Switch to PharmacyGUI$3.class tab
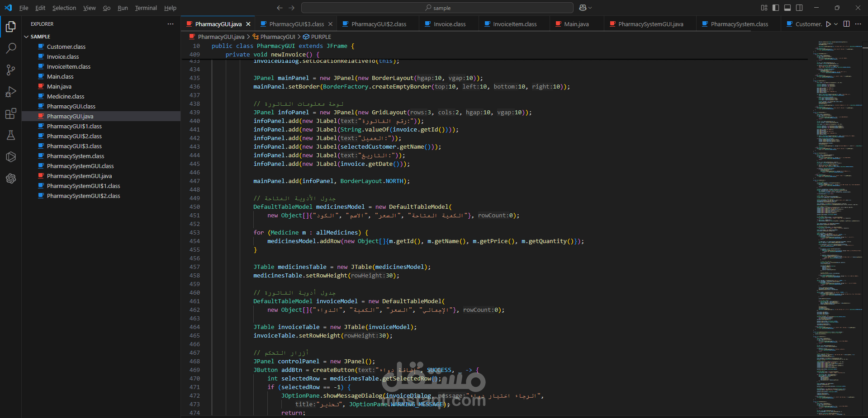Image resolution: width=868 pixels, height=418 pixels. tap(296, 24)
